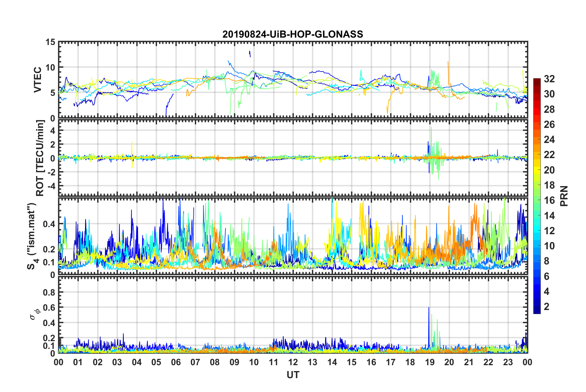Click the ROT [TECU/min] axis label
The height and width of the screenshot is (392, 586).
40,158
